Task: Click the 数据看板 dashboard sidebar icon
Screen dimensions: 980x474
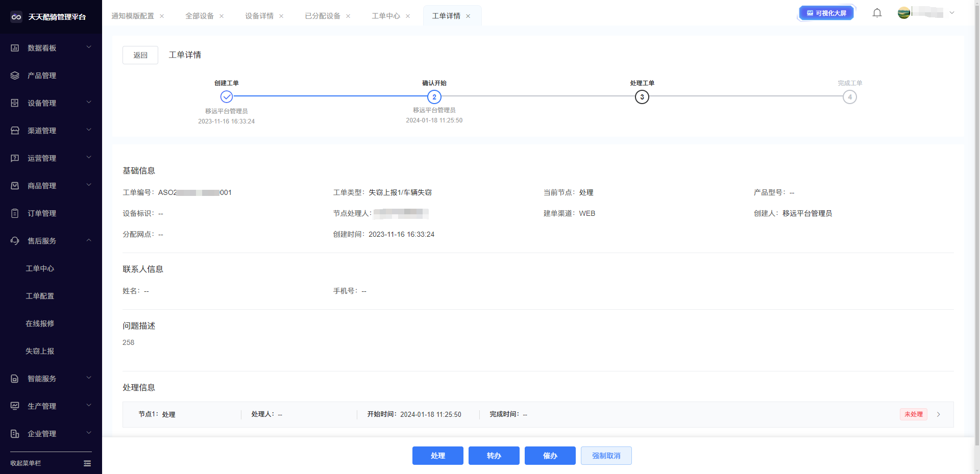Action: coord(15,48)
